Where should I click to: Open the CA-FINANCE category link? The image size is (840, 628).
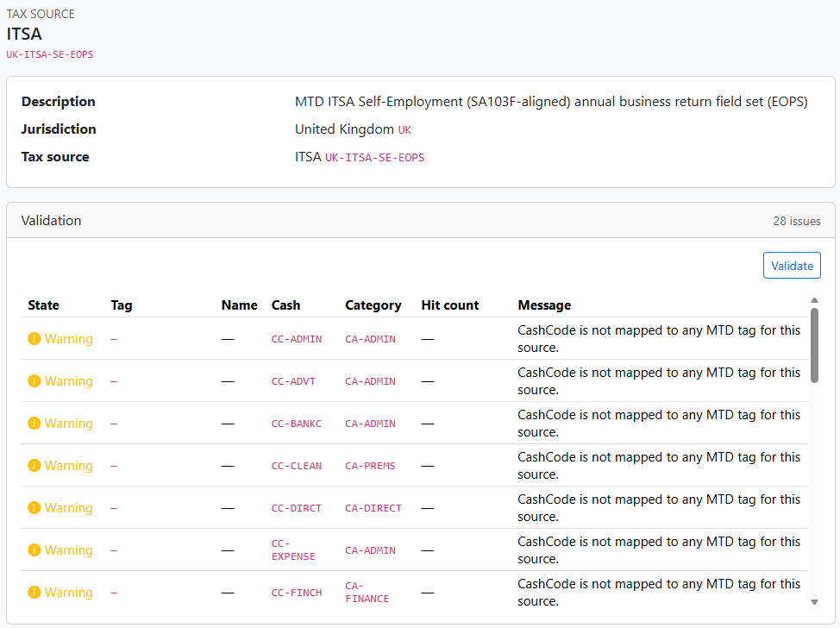click(367, 592)
